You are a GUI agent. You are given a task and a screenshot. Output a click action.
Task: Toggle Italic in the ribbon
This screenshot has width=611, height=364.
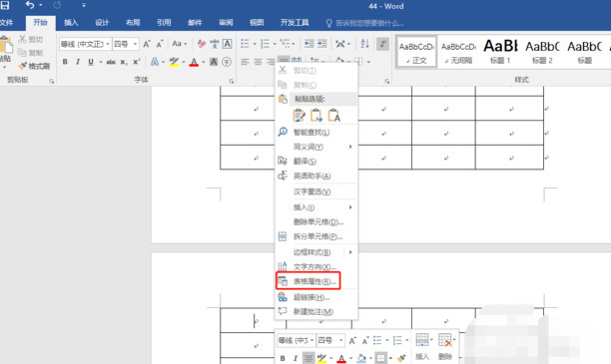point(78,62)
